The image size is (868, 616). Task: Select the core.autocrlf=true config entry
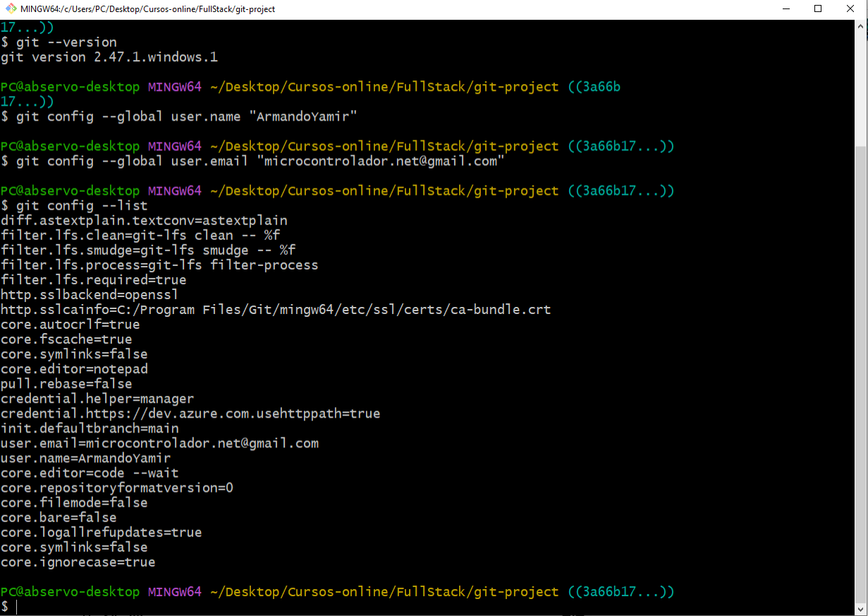(x=71, y=324)
